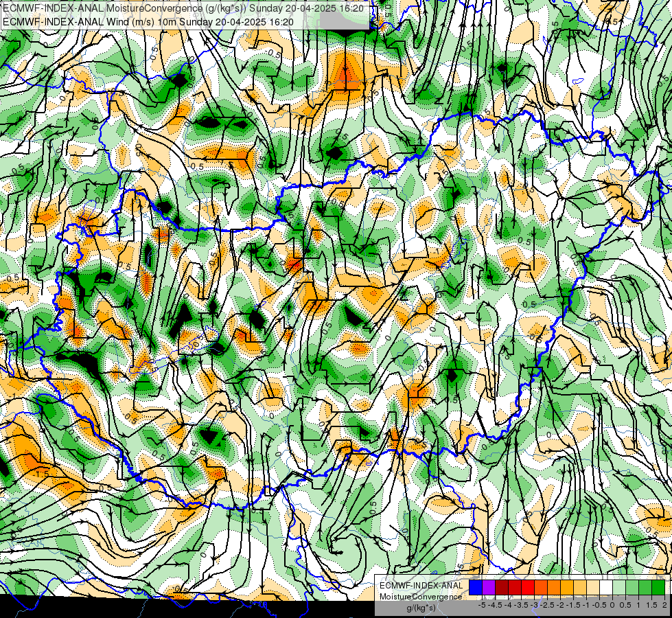Click the palest green swatch between 0 and 0.5
Image resolution: width=672 pixels, height=618 pixels.
[619, 588]
